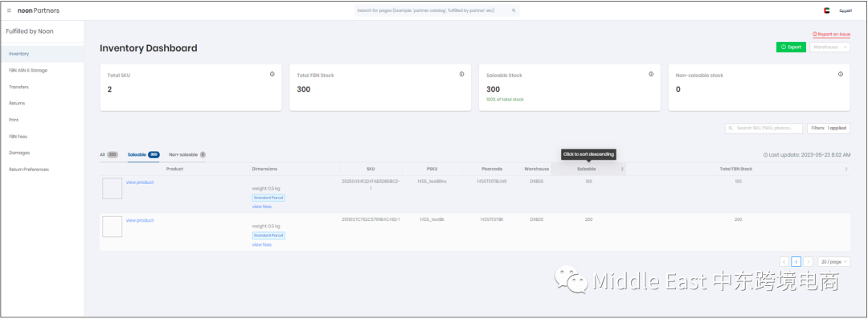The height and width of the screenshot is (319, 868).
Task: Click the search magnifier icon in top bar
Action: (514, 10)
